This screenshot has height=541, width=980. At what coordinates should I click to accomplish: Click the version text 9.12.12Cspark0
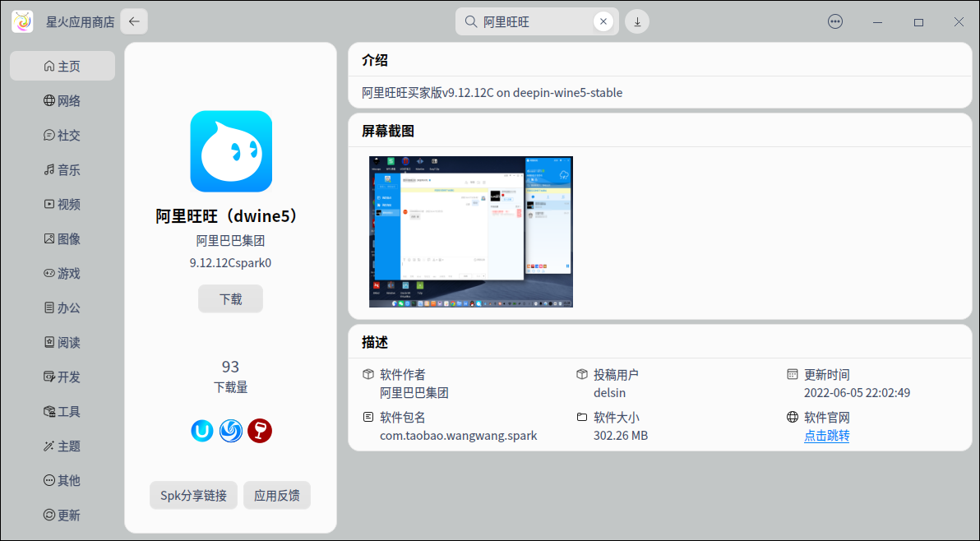(231, 262)
